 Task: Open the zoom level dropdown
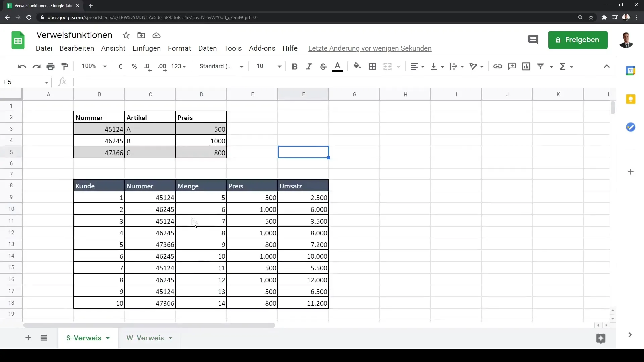click(94, 66)
